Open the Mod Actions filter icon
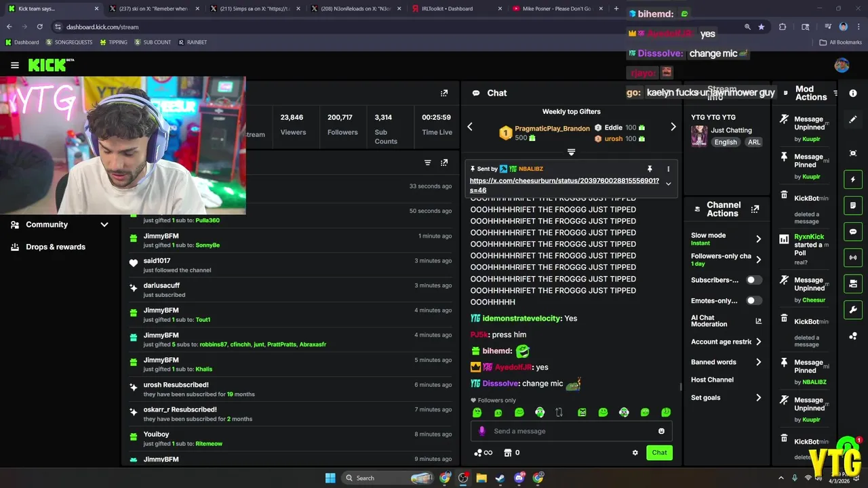This screenshot has height=488, width=868. pos(835,93)
